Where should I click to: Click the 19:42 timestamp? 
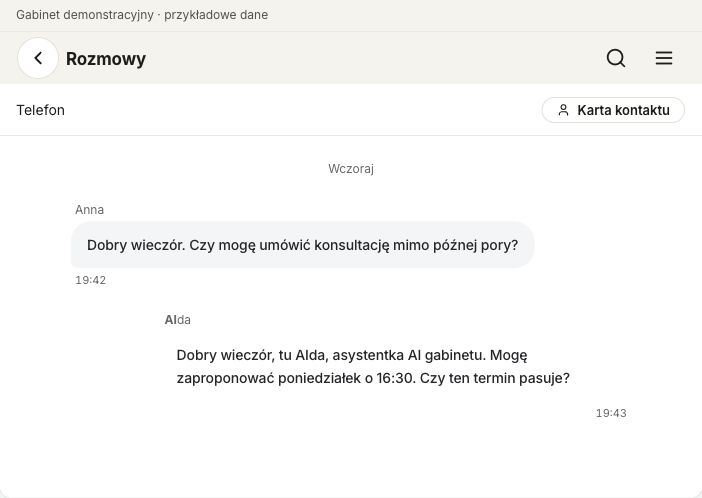pos(90,280)
